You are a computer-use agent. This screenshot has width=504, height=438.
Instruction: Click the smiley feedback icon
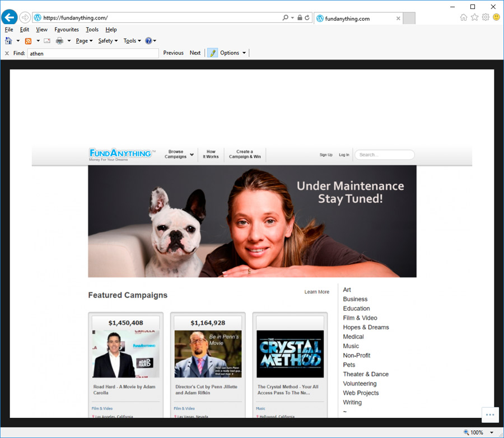click(496, 17)
